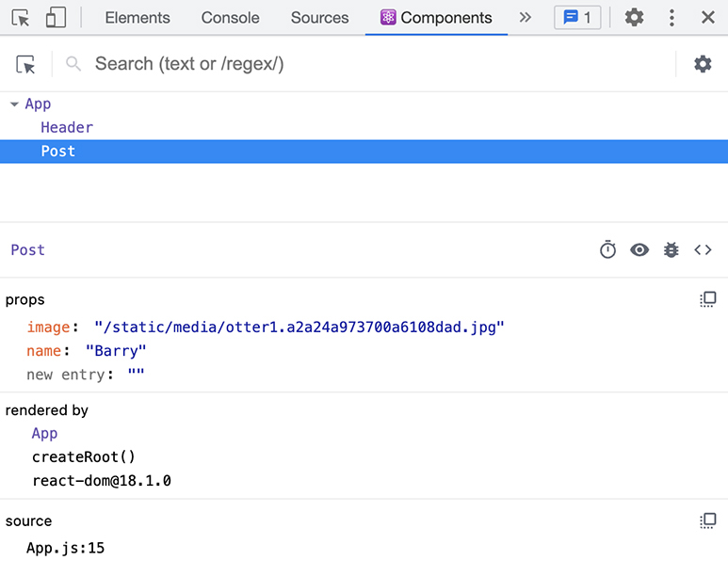Open DevTools settings gear
The height and width of the screenshot is (576, 728).
[x=634, y=18]
